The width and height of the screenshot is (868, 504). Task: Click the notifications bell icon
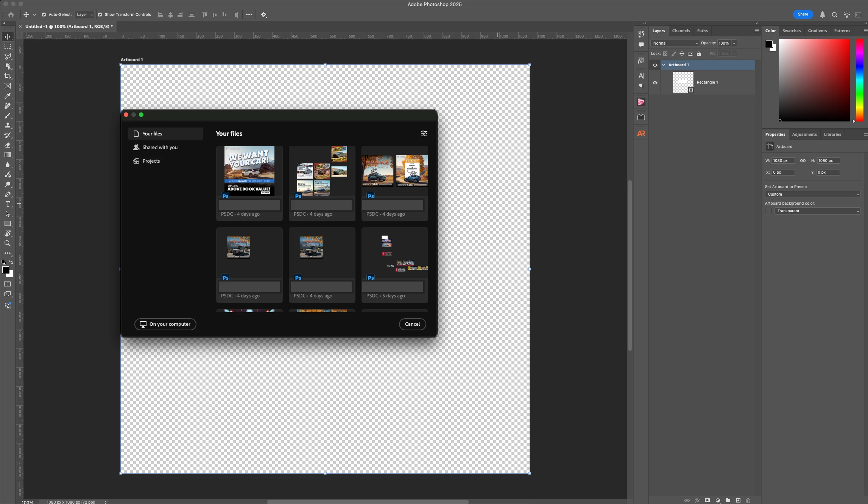822,15
